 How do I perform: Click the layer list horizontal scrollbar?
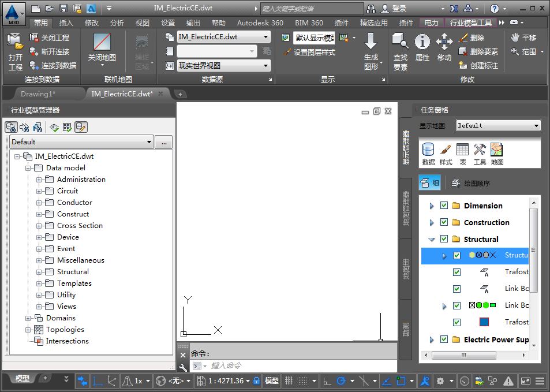(x=463, y=355)
